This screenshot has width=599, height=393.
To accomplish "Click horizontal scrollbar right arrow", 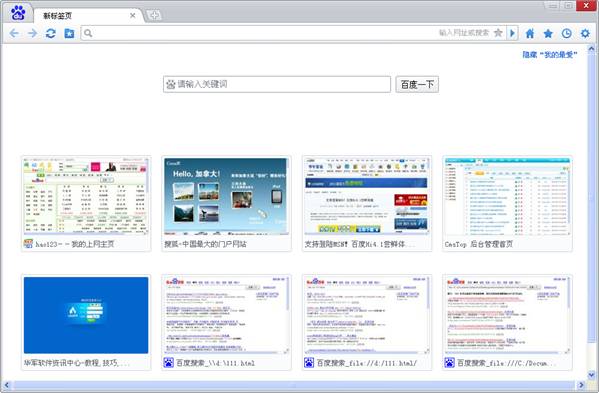I will 581,385.
